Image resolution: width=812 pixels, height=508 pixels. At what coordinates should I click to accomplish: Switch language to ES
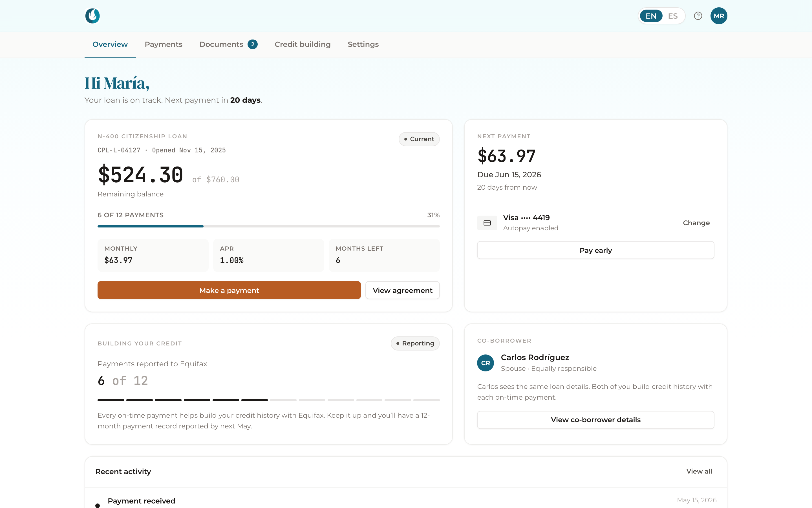coord(673,16)
